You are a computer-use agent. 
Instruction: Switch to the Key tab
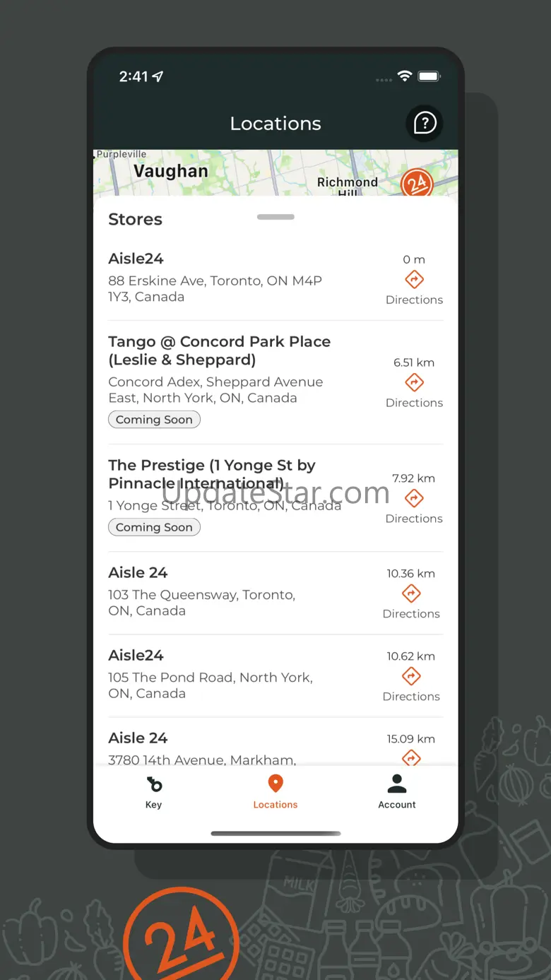(x=153, y=792)
